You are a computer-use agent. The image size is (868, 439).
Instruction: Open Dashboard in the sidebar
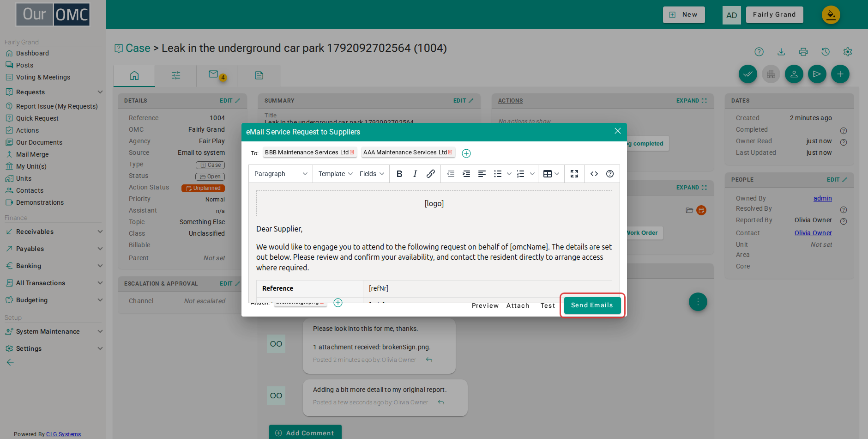(x=32, y=53)
